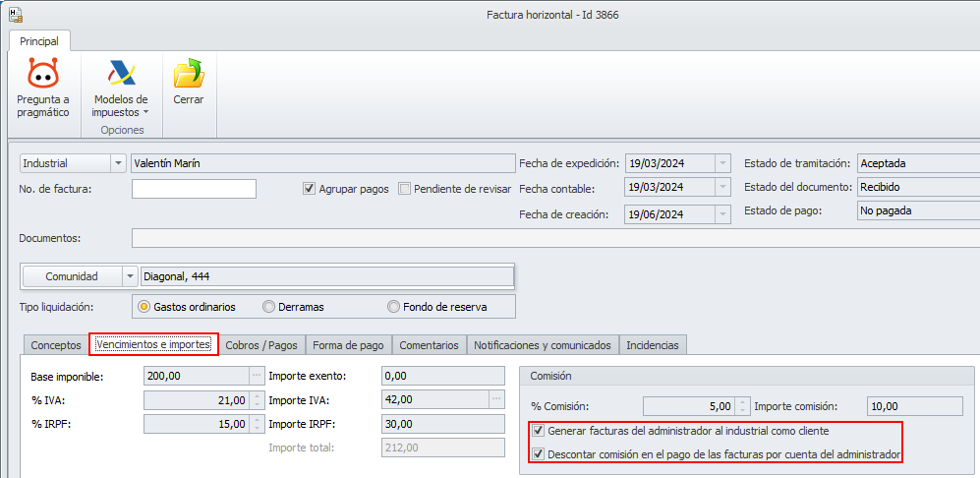This screenshot has width=980, height=478.
Task: Switch to Forma de pago tab
Action: [349, 345]
